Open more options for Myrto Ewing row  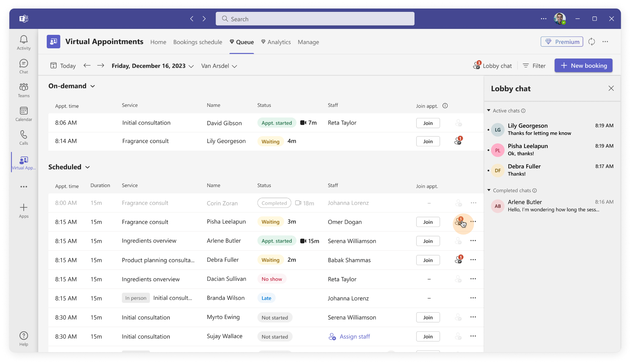point(473,317)
